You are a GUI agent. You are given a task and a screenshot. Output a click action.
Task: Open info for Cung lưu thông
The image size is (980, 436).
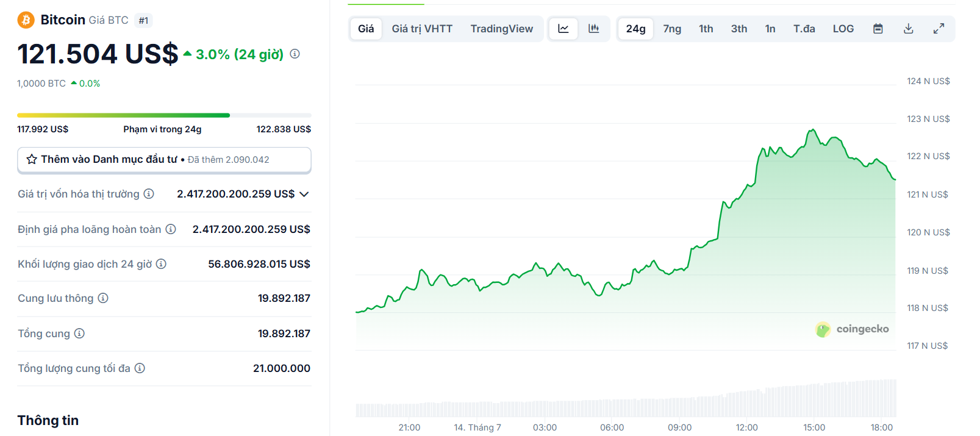(x=103, y=298)
